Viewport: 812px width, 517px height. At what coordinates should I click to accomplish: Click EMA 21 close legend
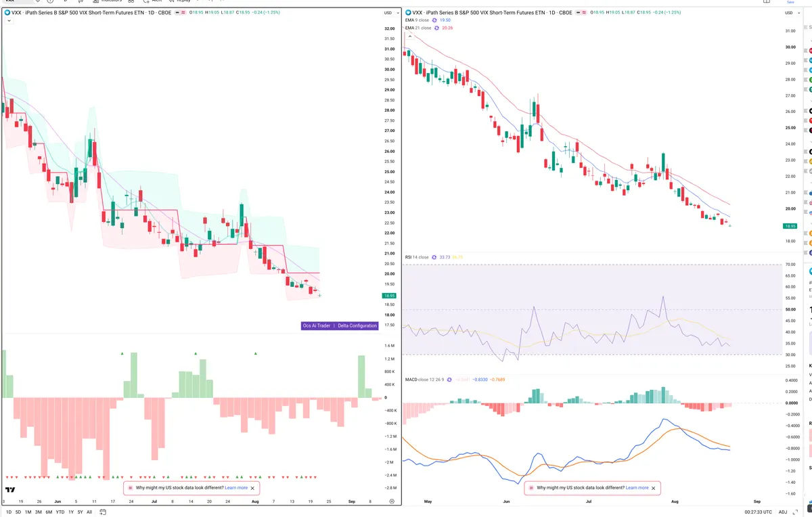pos(418,28)
